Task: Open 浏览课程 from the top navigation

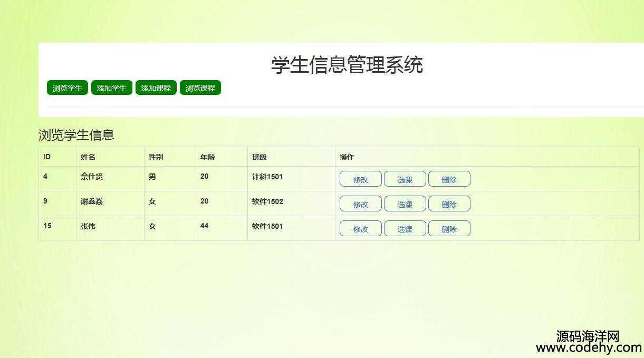Action: (x=200, y=88)
